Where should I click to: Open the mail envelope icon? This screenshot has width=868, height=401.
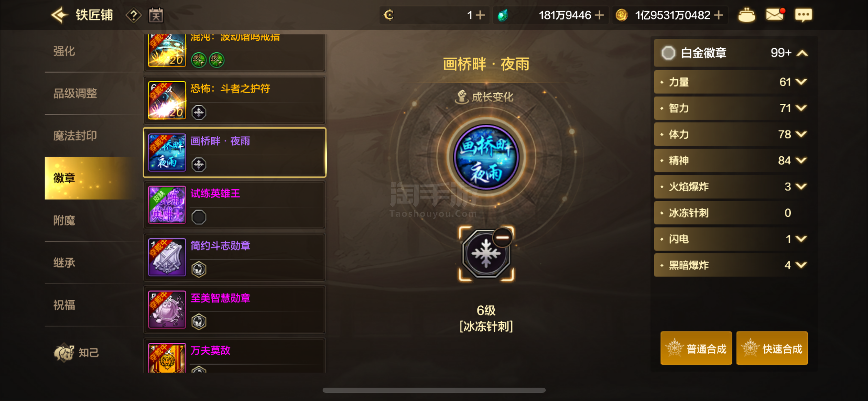[775, 15]
